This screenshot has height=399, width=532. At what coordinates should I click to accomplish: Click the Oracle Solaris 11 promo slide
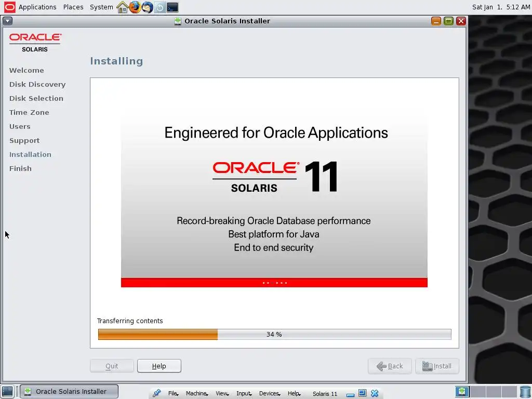click(x=274, y=200)
